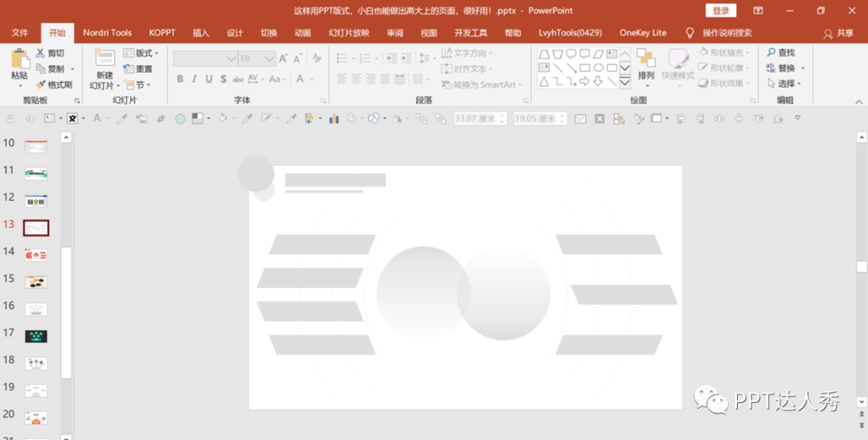
Task: Click the height 19.05 厘米 field
Action: [540, 118]
